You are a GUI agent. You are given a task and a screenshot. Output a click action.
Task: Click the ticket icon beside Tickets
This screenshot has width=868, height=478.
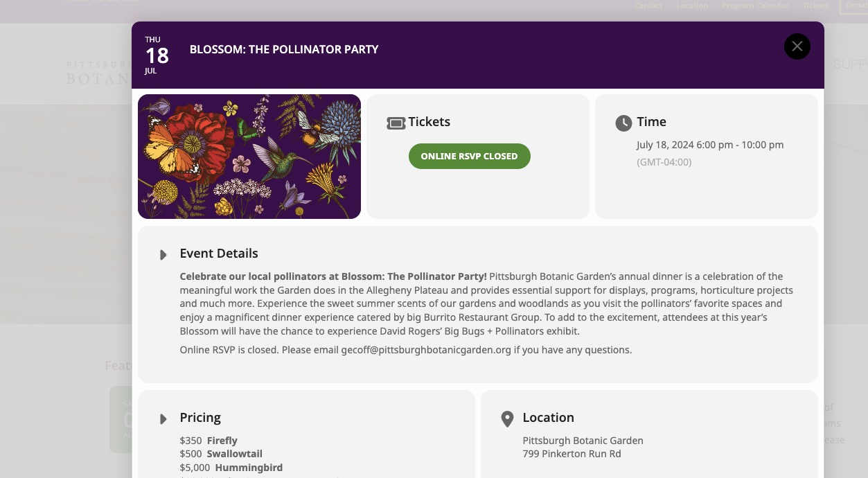(396, 123)
